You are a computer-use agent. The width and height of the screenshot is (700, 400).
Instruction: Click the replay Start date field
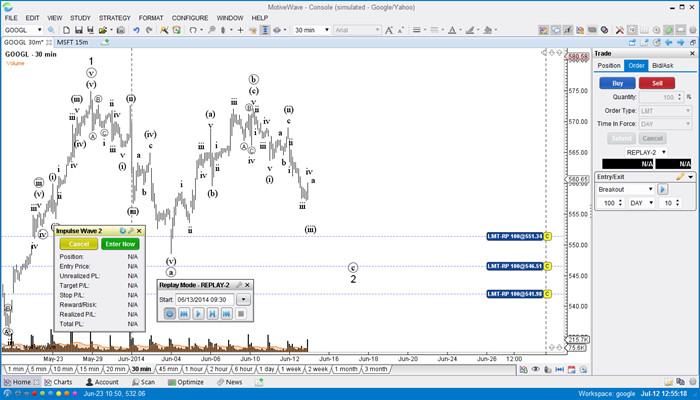click(204, 300)
